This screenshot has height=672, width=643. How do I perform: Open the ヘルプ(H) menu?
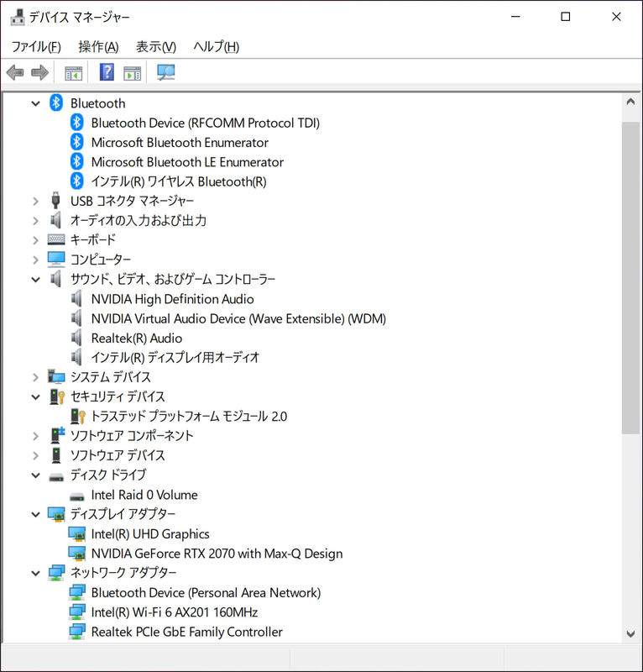point(217,46)
